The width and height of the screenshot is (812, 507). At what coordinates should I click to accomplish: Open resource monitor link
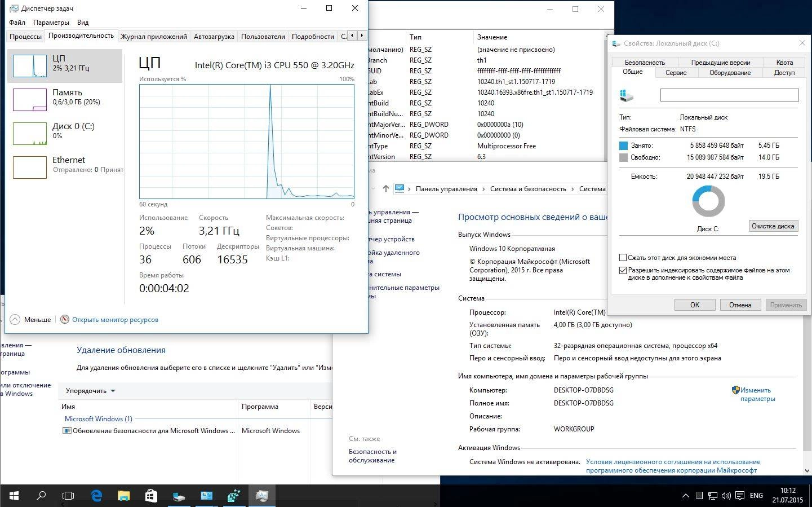coord(115,320)
